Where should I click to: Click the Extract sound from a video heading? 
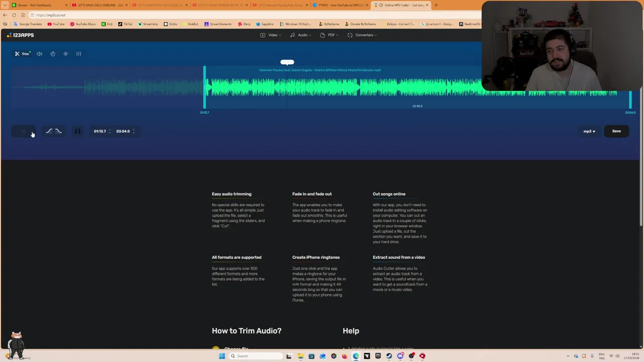(399, 257)
